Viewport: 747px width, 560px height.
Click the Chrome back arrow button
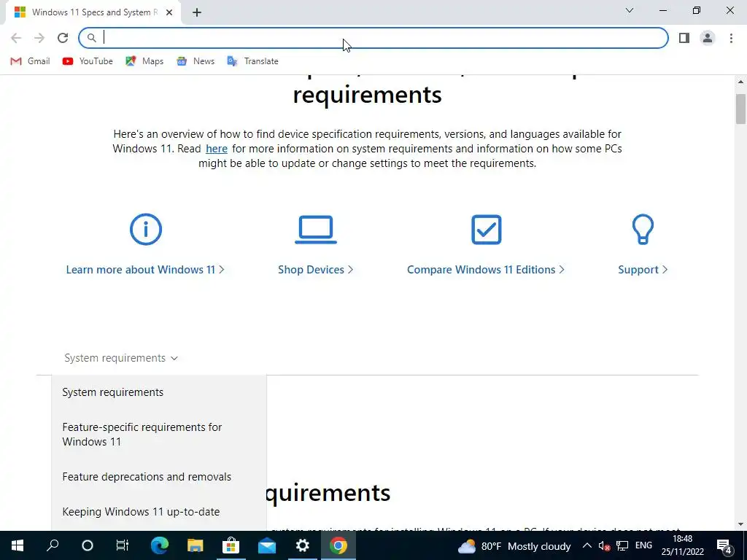click(16, 38)
